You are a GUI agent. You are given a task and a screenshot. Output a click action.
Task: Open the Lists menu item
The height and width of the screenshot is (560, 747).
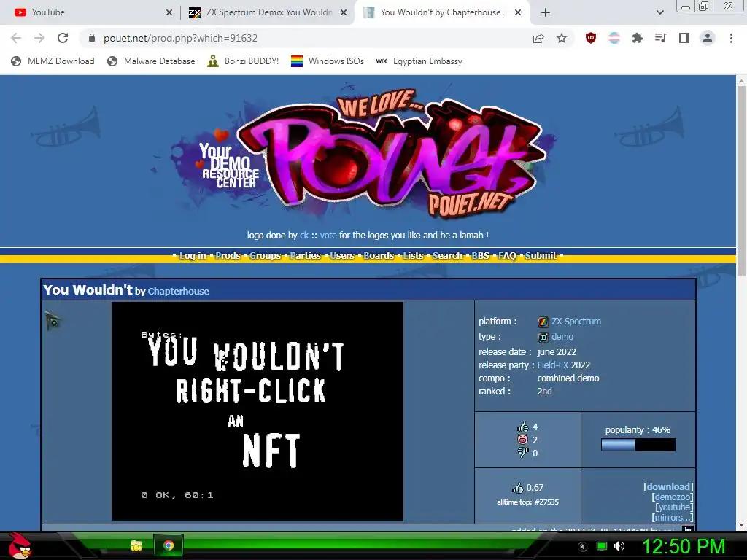413,256
